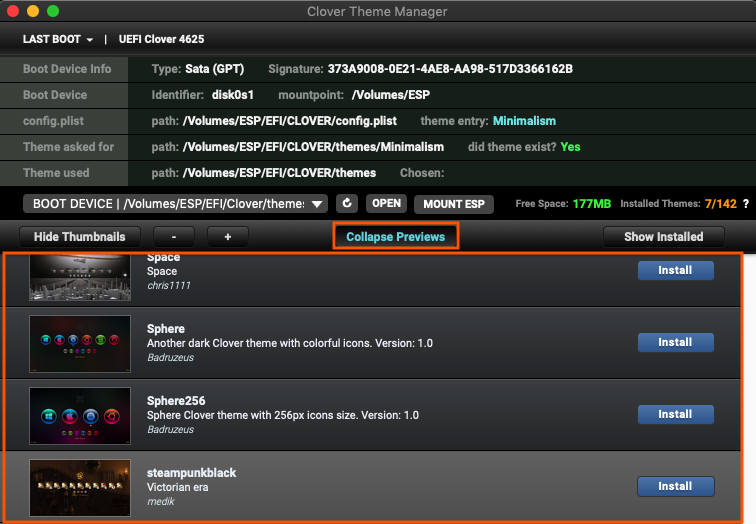756x524 pixels.
Task: Click the disk0s1 identifier value
Action: [x=233, y=95]
